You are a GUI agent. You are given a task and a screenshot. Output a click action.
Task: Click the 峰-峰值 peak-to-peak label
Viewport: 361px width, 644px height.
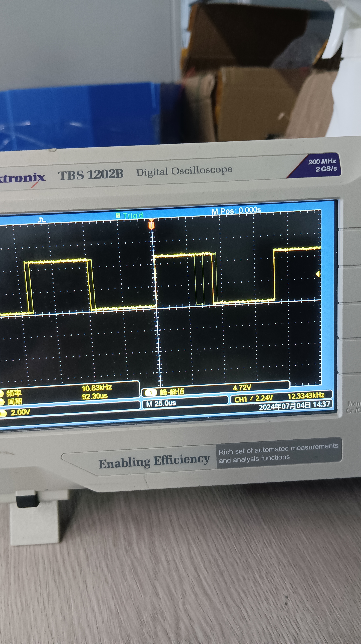coord(172,392)
